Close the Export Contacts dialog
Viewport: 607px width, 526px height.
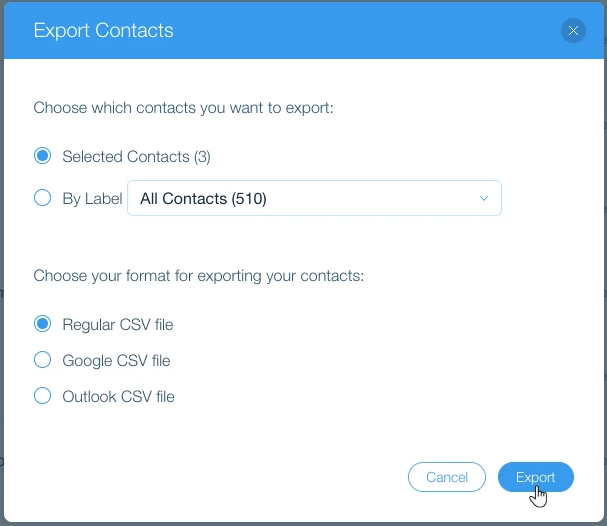click(x=573, y=31)
